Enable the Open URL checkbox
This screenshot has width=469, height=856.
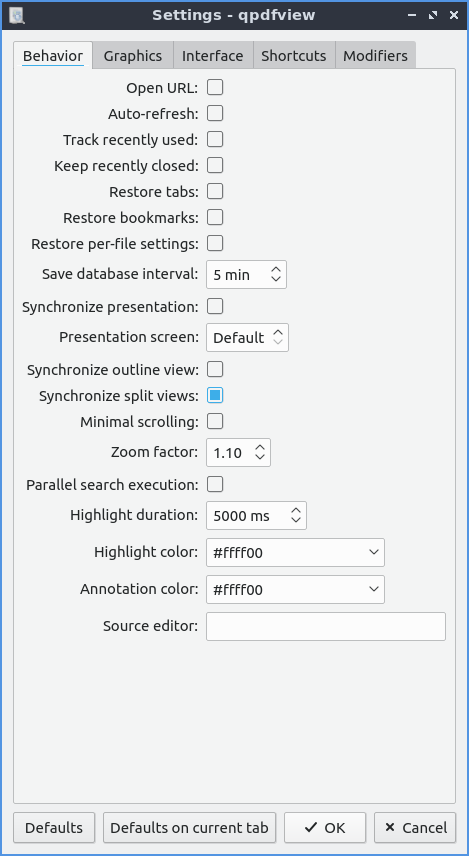tap(215, 87)
